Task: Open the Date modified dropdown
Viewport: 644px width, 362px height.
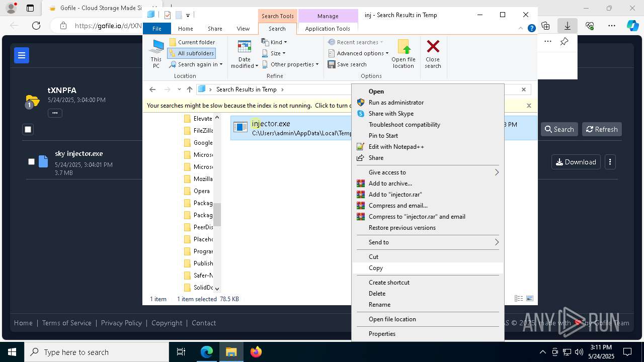Action: point(244,54)
